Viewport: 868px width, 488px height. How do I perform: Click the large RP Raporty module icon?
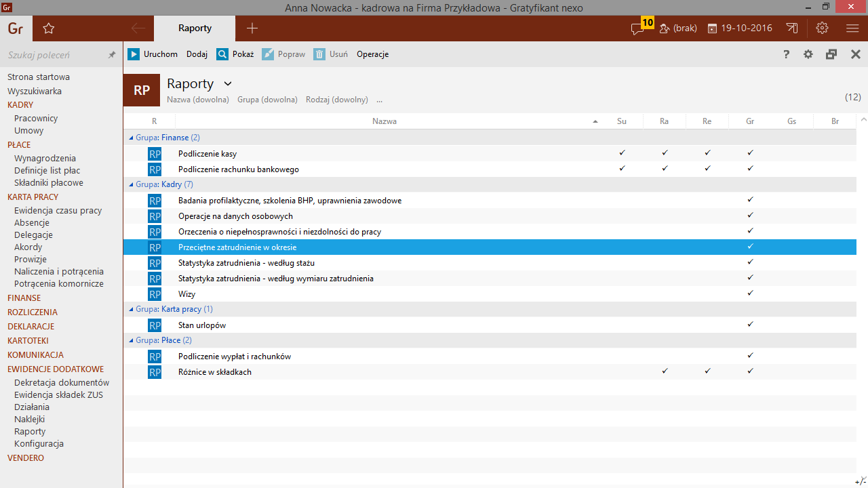click(x=142, y=90)
